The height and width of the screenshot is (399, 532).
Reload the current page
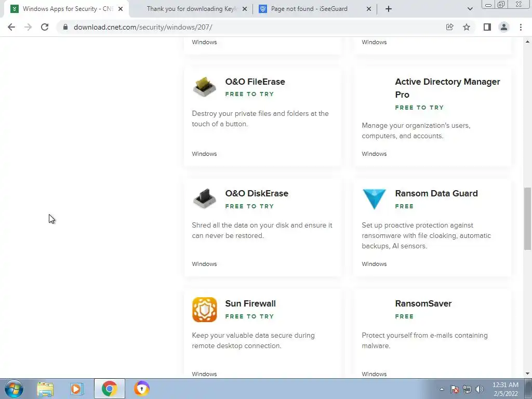[x=45, y=27]
